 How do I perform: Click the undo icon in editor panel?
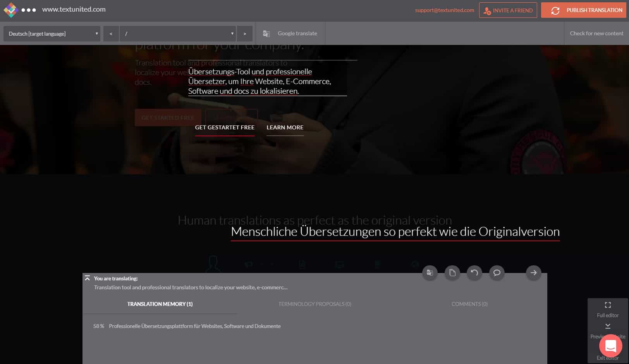click(474, 273)
